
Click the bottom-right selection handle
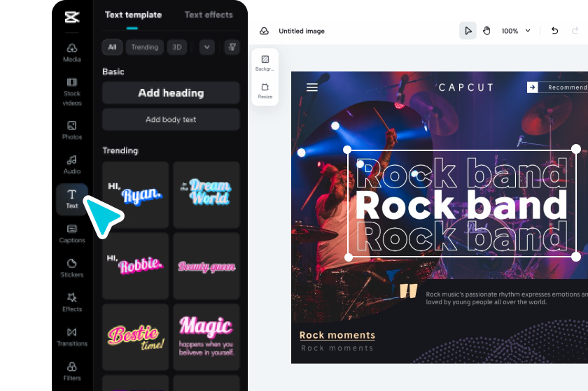(576, 257)
